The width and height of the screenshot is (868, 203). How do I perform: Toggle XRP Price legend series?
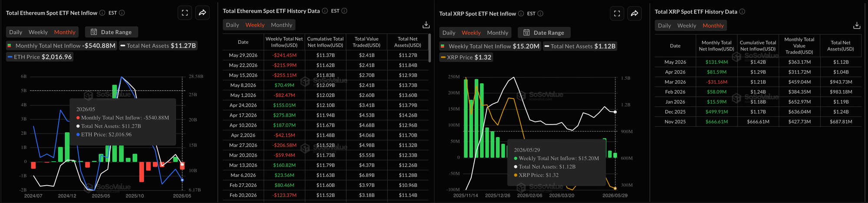[x=466, y=57]
